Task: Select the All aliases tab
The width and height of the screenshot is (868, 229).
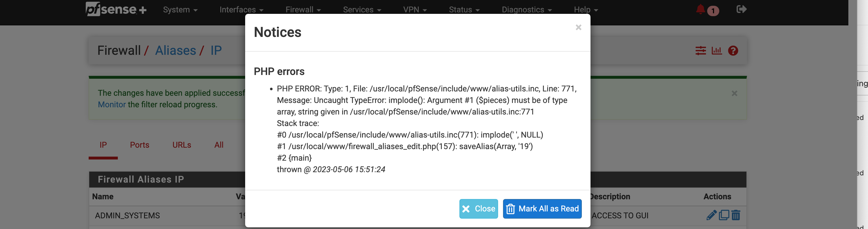Action: [x=219, y=145]
